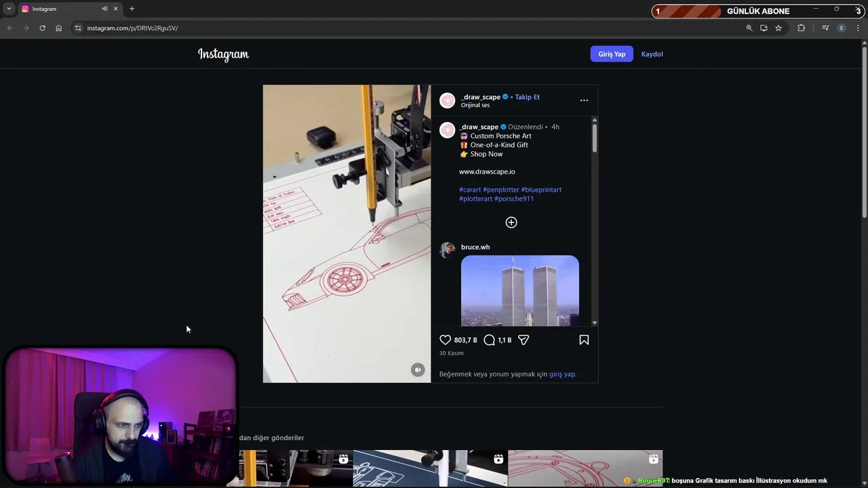Open the three-dot post options menu

tap(584, 100)
